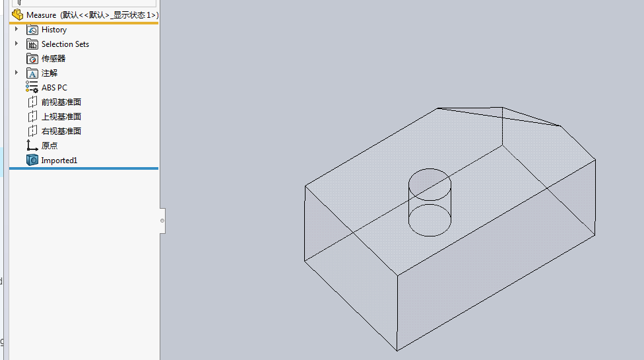Select the ABS PC material label
Screen dimensions: 644x360
54,88
